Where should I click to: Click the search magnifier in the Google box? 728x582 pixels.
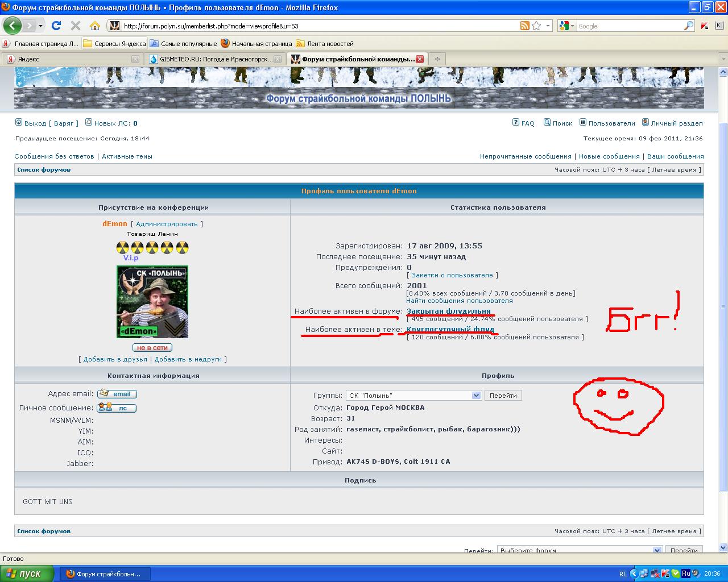(689, 26)
